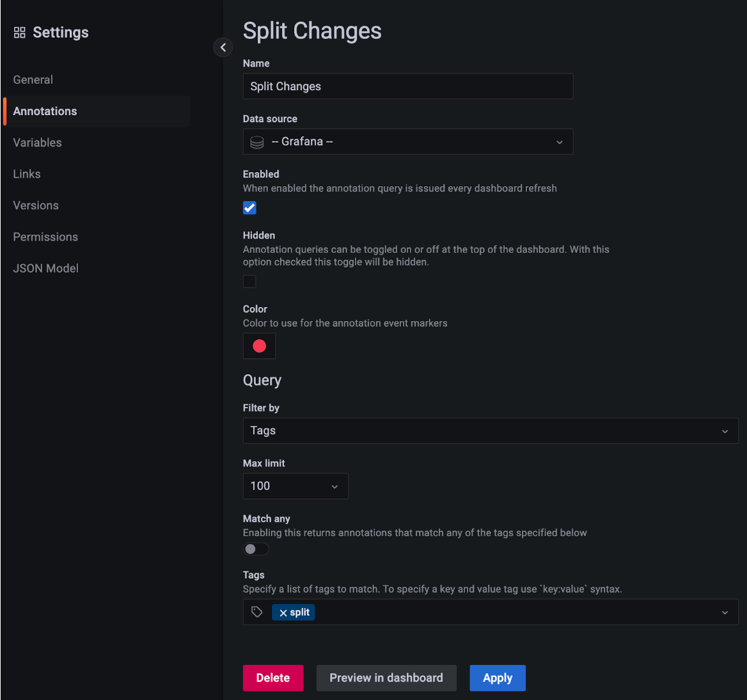Click the red Delete button
Image resolution: width=747 pixels, height=700 pixels.
click(x=273, y=678)
